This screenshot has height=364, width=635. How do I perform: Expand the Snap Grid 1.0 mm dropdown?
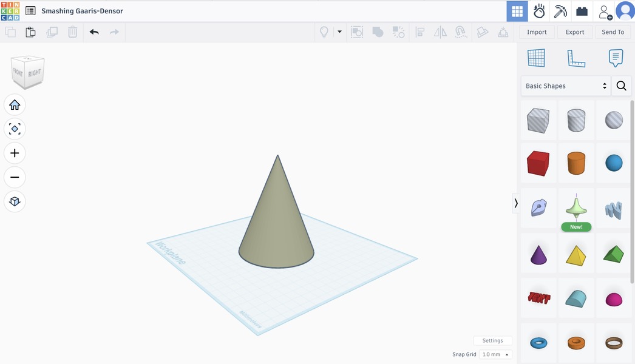click(495, 354)
